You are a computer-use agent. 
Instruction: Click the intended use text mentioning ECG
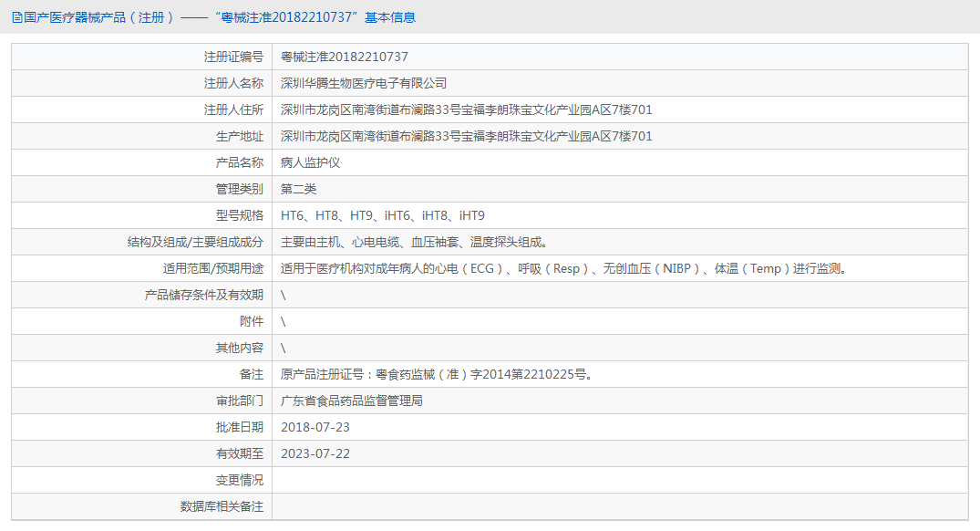(x=564, y=268)
